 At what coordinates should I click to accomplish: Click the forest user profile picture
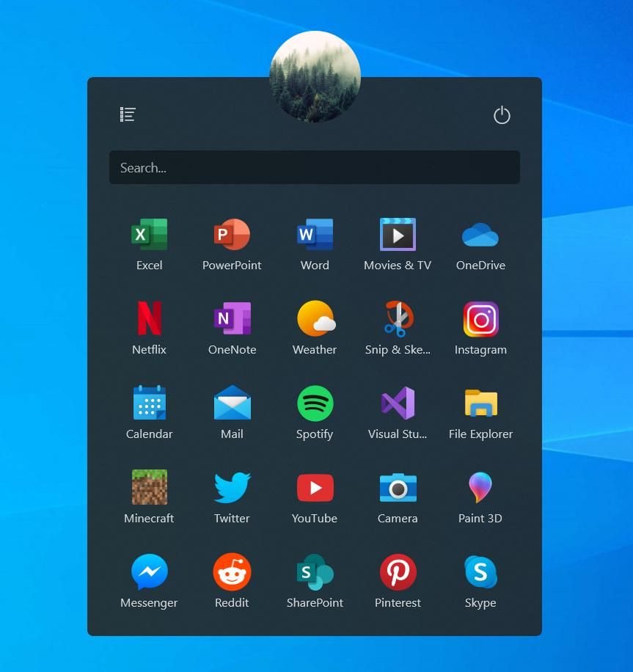[315, 76]
